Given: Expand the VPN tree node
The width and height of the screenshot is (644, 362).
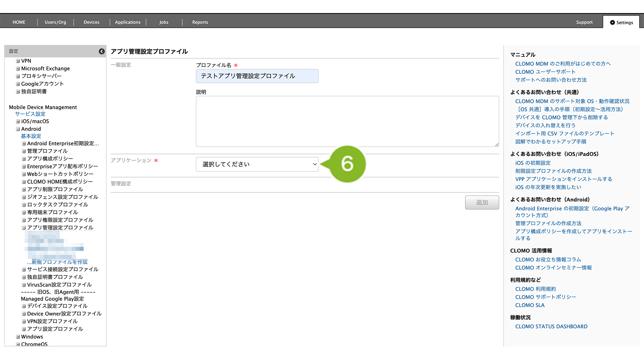Looking at the screenshot, I should click(18, 61).
